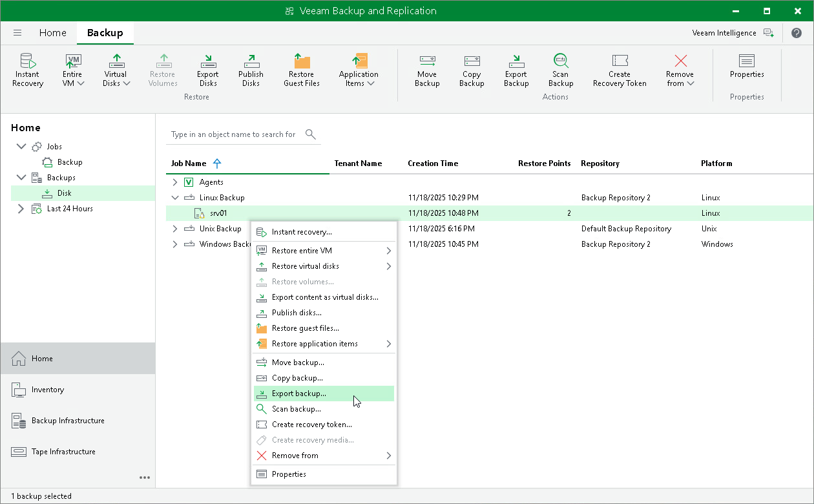Collapse the Linux Backup row
This screenshot has height=504, width=814.
[174, 198]
